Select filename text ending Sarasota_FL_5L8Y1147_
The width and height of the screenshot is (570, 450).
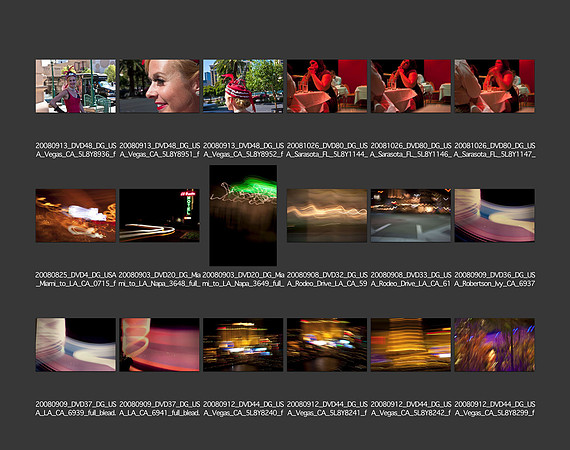[494, 150]
